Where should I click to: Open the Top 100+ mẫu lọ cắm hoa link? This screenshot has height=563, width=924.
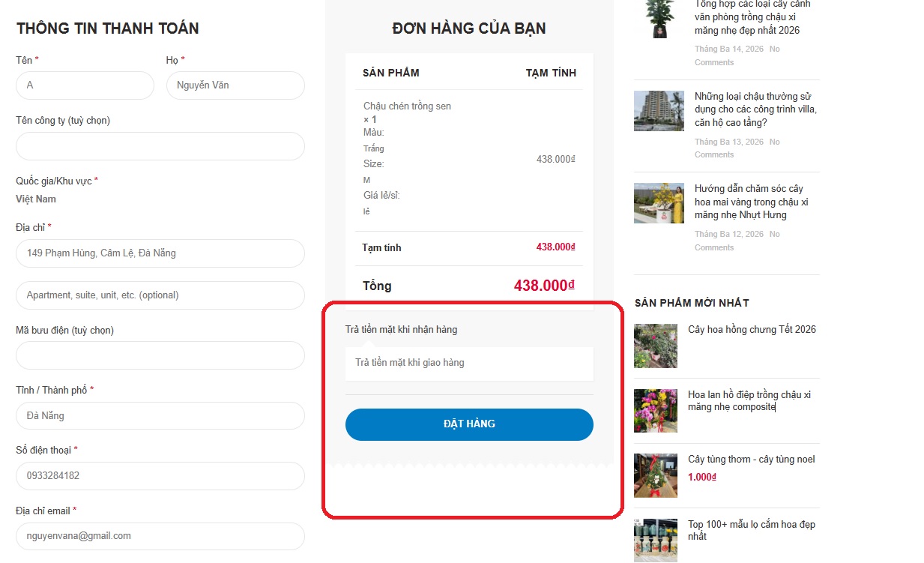click(751, 530)
